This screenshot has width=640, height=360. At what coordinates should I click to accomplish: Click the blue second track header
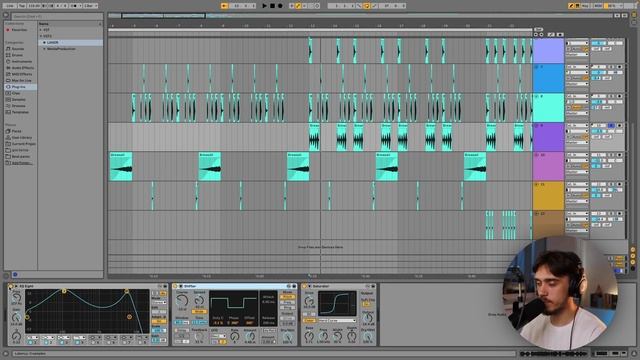[x=548, y=78]
